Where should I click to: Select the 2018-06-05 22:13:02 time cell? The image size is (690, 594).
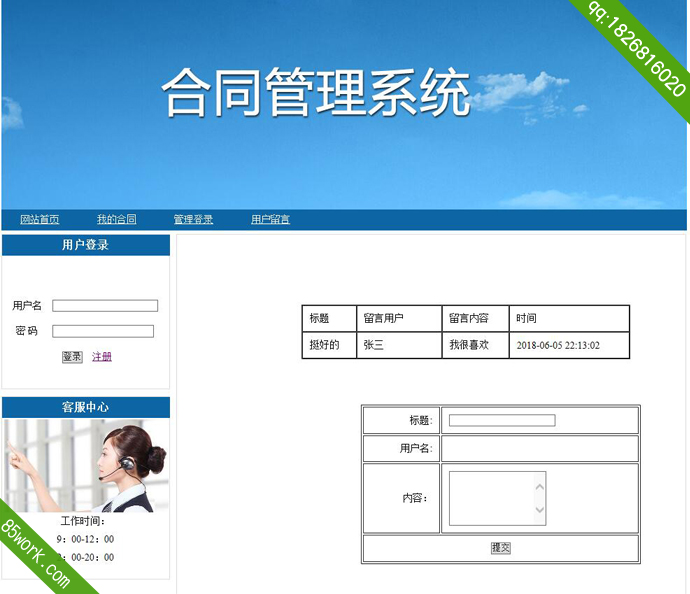point(569,345)
